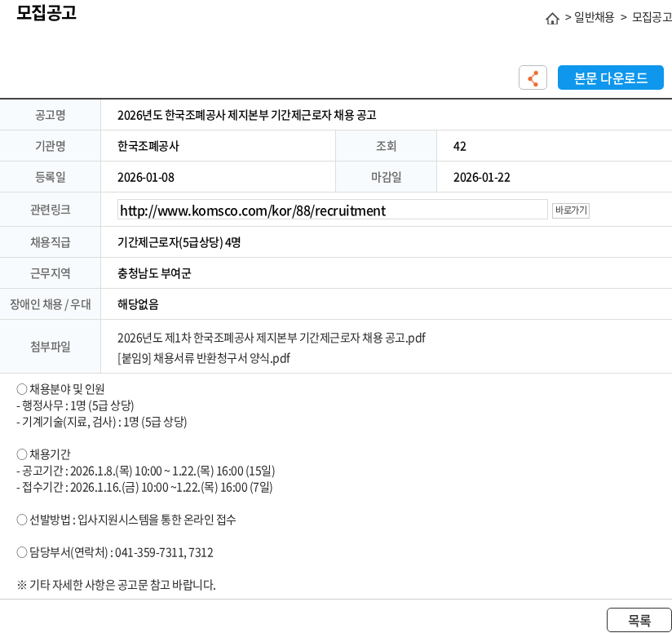Click the contact number 041-359-7311 line
672x633 pixels.
pyautogui.click(x=115, y=552)
